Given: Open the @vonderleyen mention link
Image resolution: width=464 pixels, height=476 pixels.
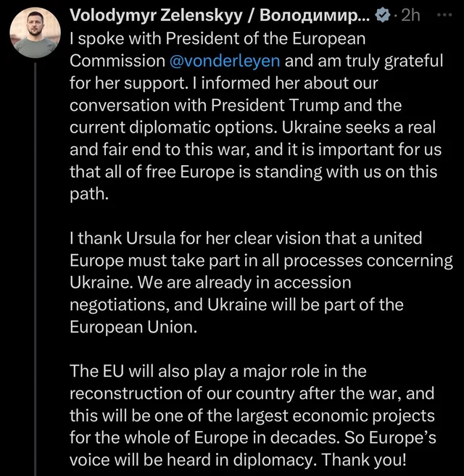Looking at the screenshot, I should 225,61.
